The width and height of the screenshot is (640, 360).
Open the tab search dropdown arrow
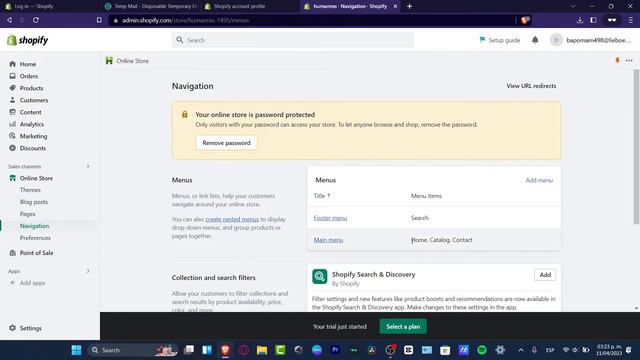click(x=573, y=6)
